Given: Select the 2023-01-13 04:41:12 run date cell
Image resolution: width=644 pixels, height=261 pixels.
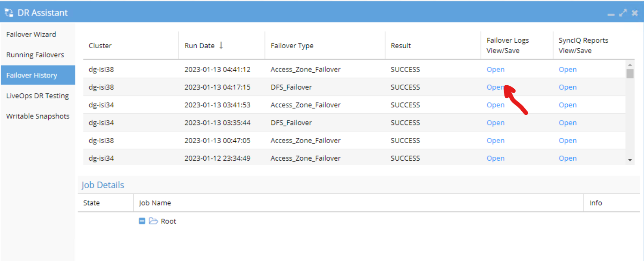Looking at the screenshot, I should click(x=218, y=69).
